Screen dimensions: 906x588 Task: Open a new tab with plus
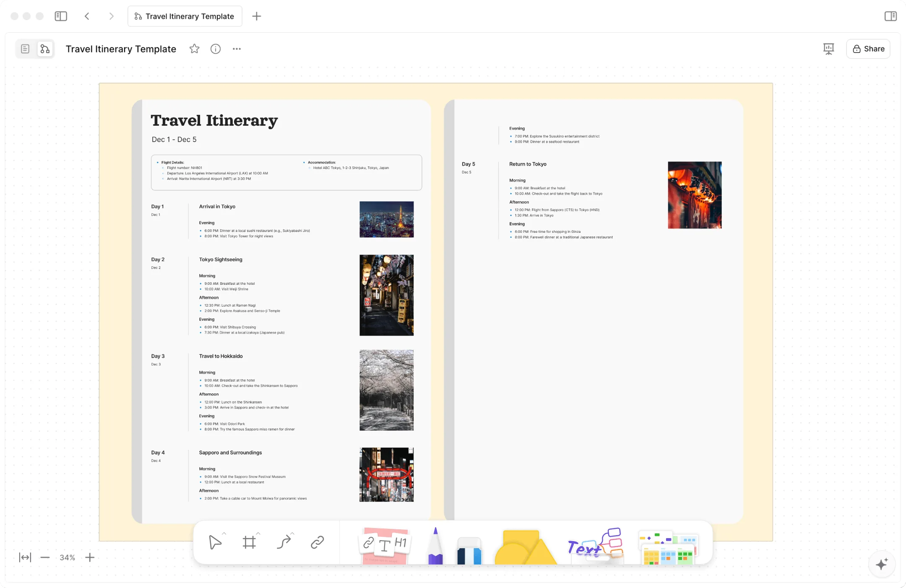tap(256, 16)
